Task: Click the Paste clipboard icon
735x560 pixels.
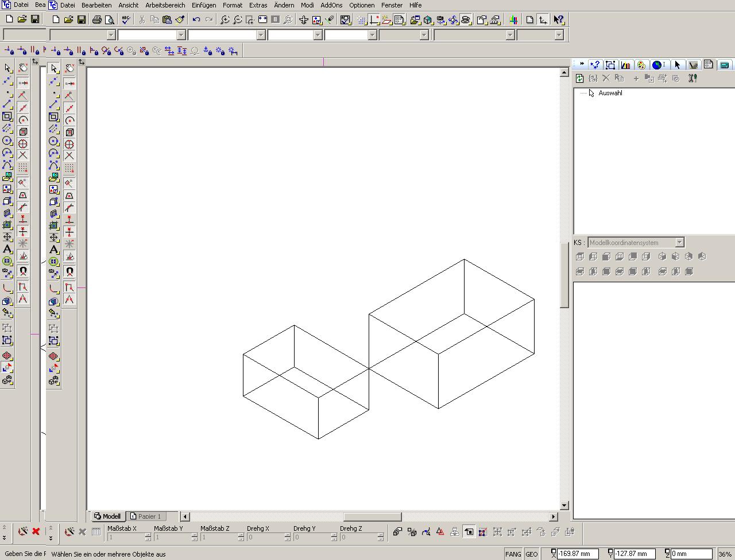Action: (167, 20)
